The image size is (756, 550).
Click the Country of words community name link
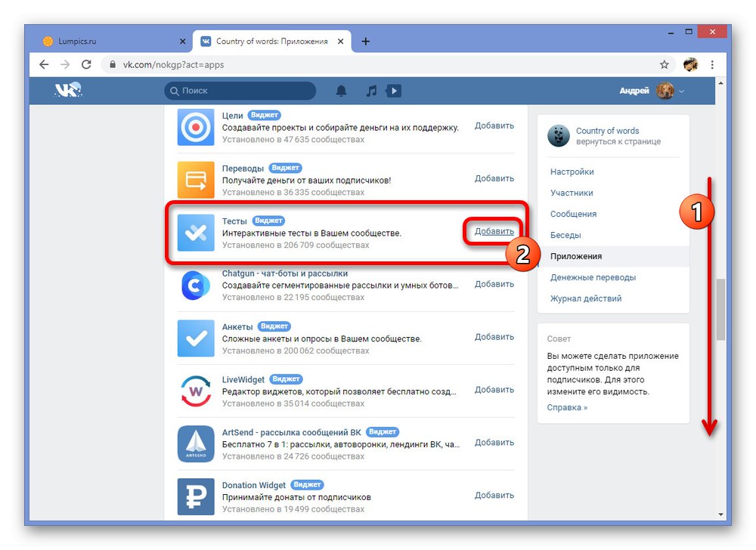click(608, 131)
